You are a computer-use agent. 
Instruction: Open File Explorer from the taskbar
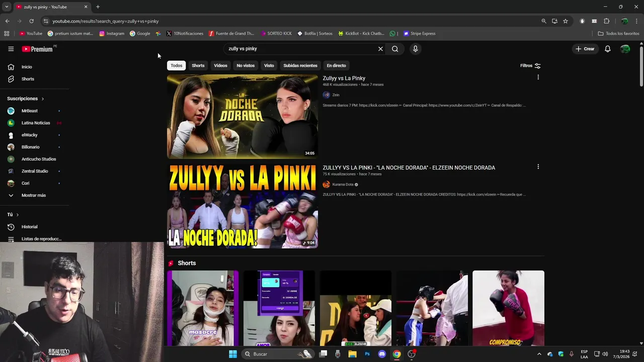click(353, 354)
